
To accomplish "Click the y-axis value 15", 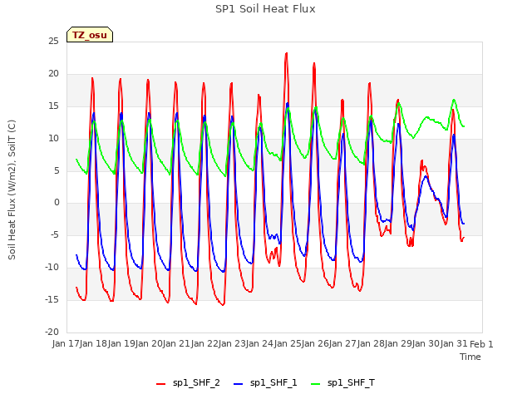I will coord(53,106).
